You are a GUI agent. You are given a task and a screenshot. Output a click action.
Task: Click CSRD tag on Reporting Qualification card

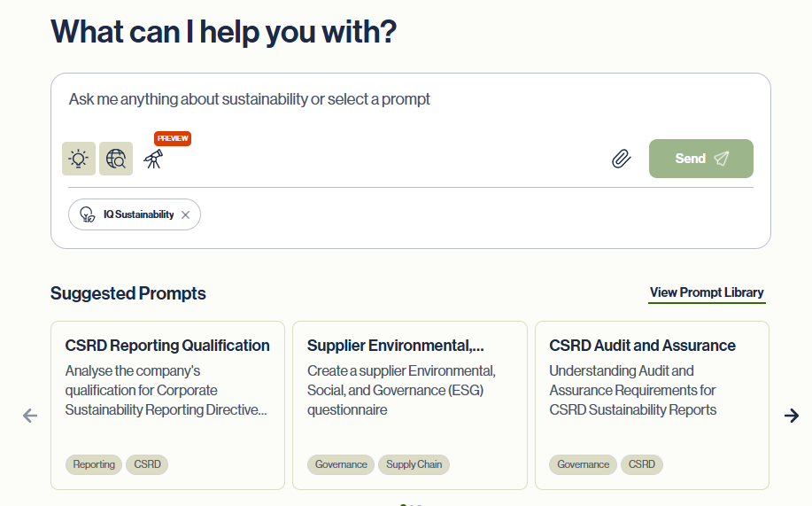tap(148, 464)
